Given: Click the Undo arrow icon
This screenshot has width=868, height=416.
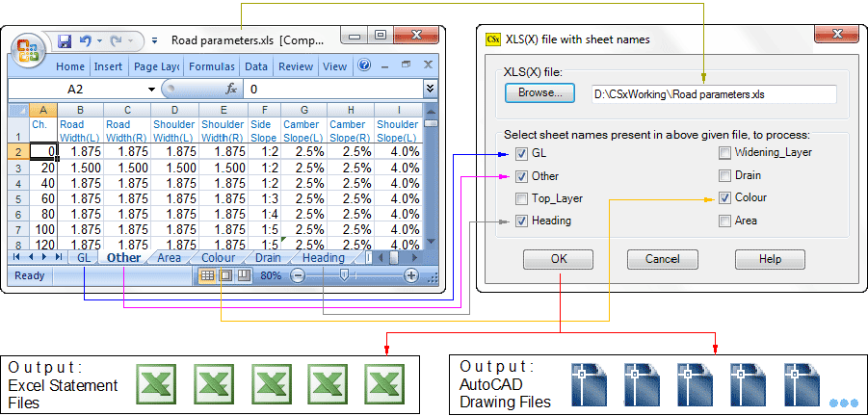Looking at the screenshot, I should point(85,41).
